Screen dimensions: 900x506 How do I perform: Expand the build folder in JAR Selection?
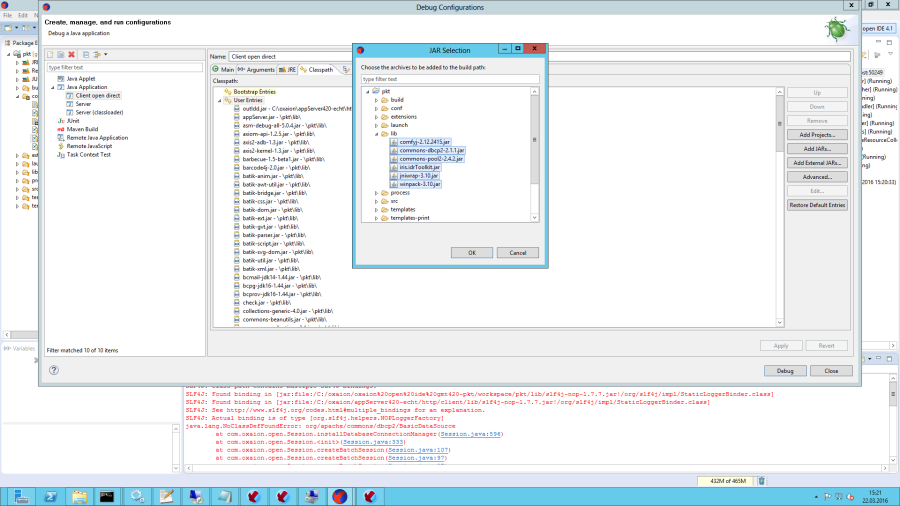[x=377, y=100]
